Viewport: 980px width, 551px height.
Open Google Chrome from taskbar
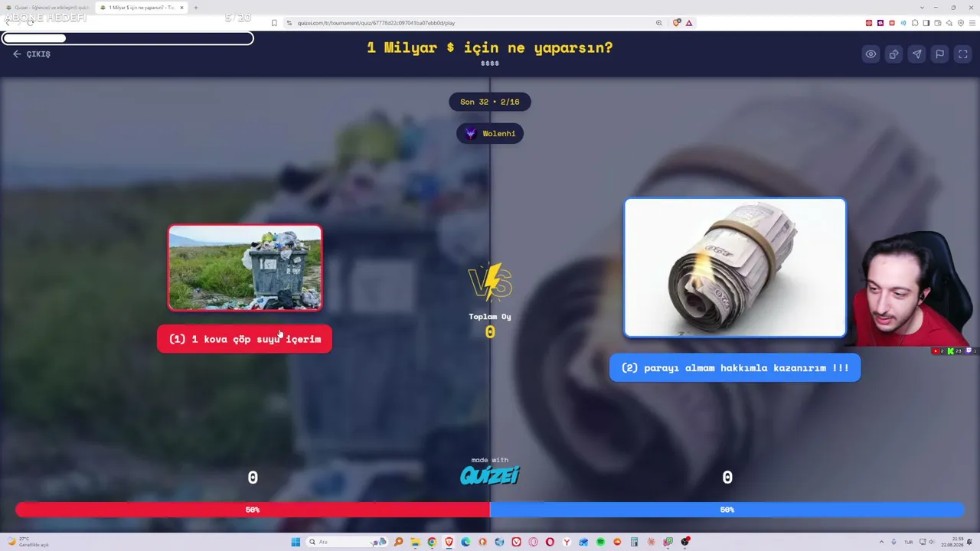click(x=432, y=542)
